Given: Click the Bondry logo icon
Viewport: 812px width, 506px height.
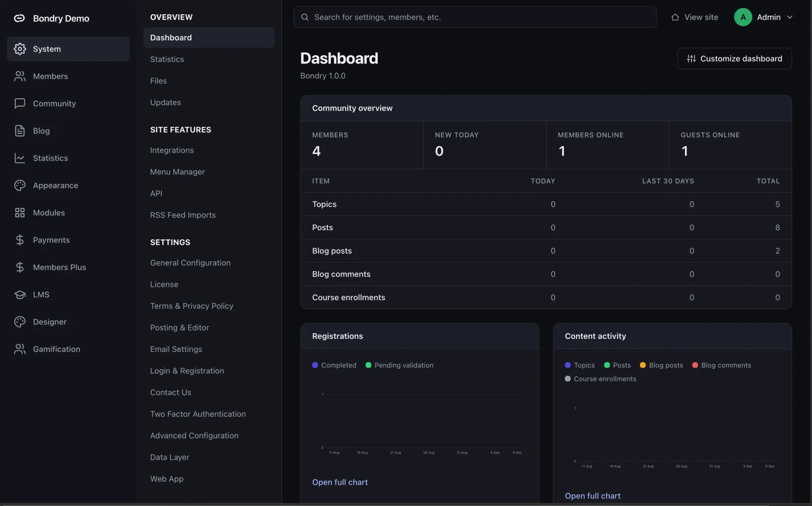Looking at the screenshot, I should point(19,18).
